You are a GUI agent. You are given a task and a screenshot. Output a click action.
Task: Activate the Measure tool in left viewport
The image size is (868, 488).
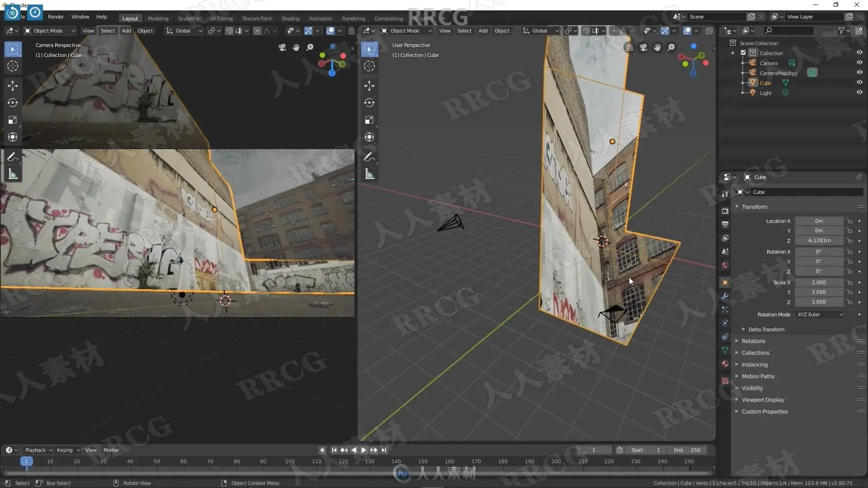13,174
